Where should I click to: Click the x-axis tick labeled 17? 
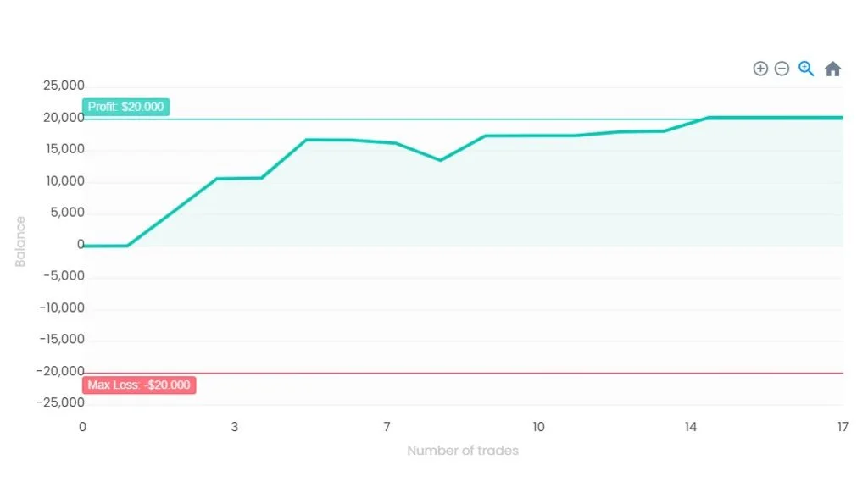pyautogui.click(x=843, y=427)
